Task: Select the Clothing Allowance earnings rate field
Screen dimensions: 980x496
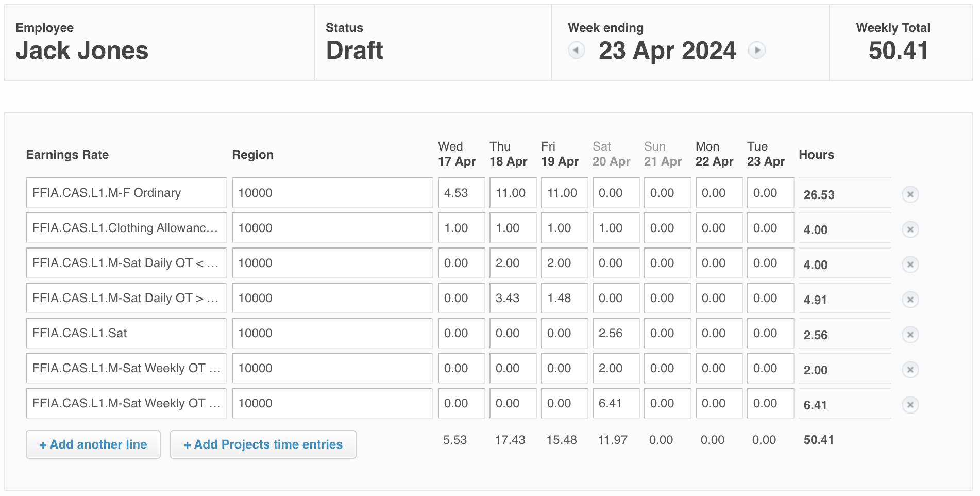Action: click(x=126, y=228)
